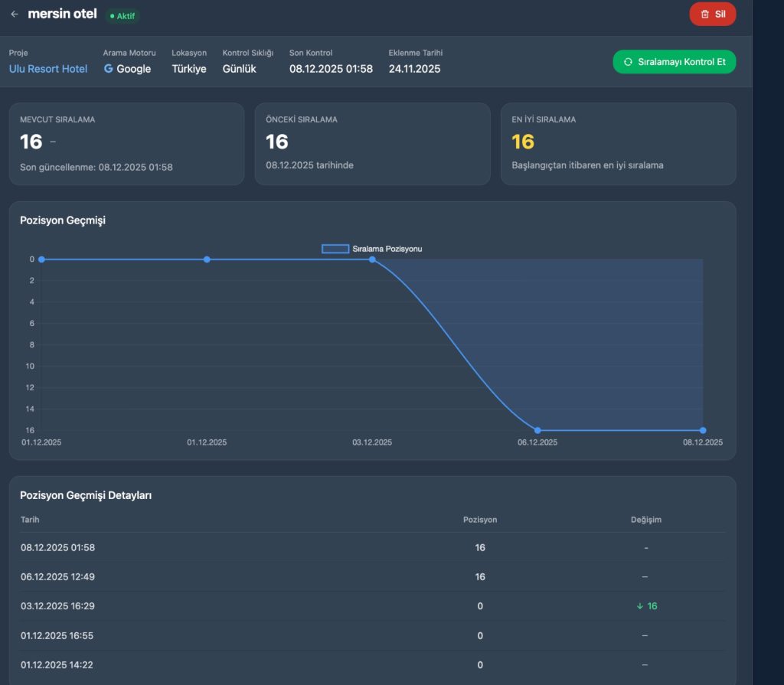
Task: Select the Önceki Sıralama card
Action: 372,144
